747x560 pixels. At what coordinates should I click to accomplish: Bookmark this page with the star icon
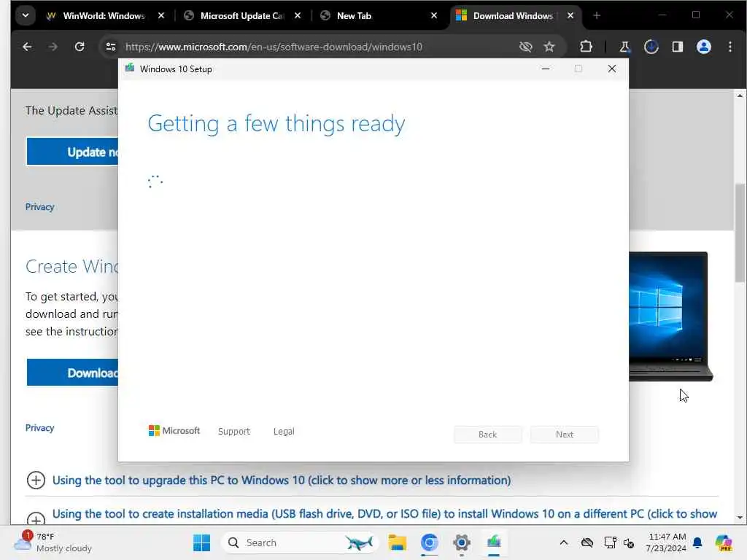(x=549, y=47)
